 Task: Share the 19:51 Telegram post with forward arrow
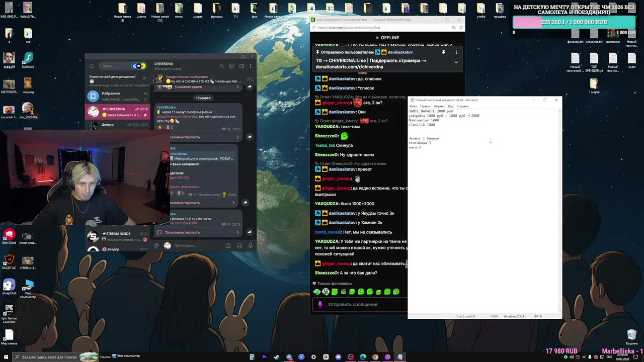(x=250, y=137)
